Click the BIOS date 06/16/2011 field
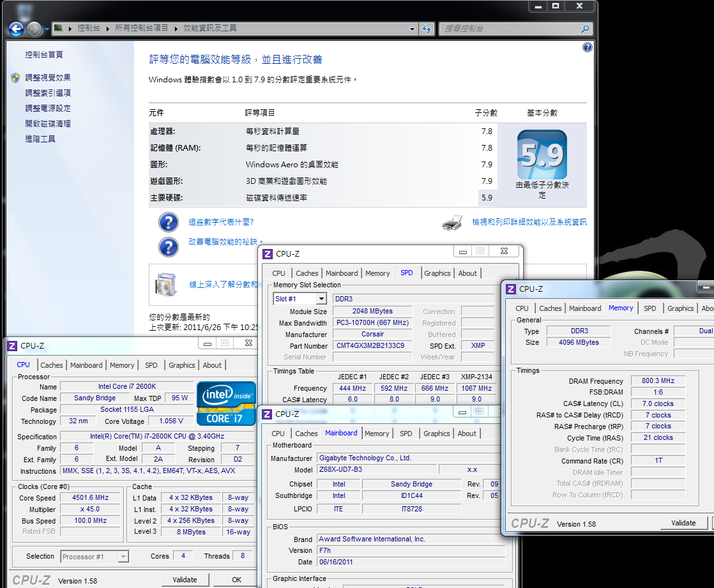714x588 pixels. coord(411,562)
